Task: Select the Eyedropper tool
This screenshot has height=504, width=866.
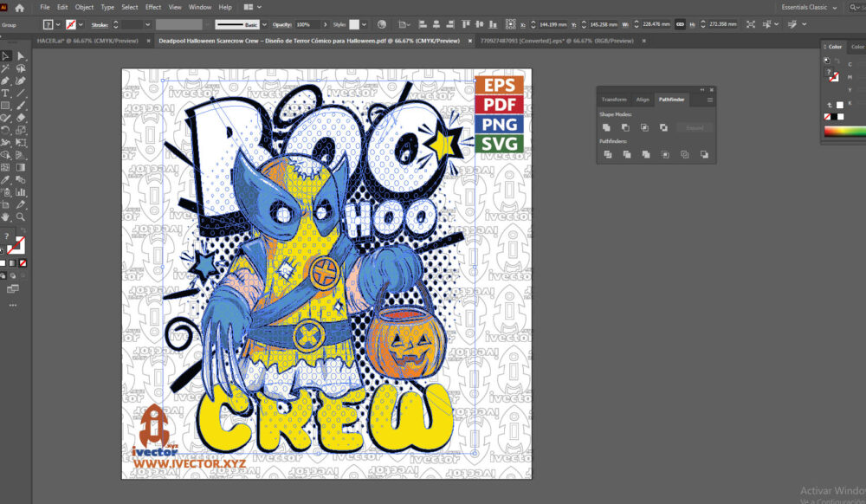Action: click(5, 180)
